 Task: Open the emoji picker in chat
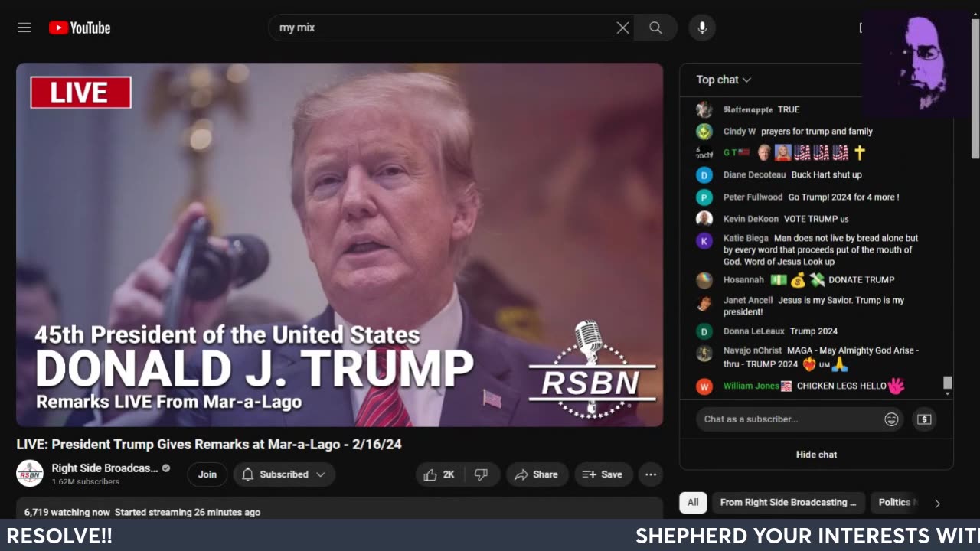pos(891,419)
